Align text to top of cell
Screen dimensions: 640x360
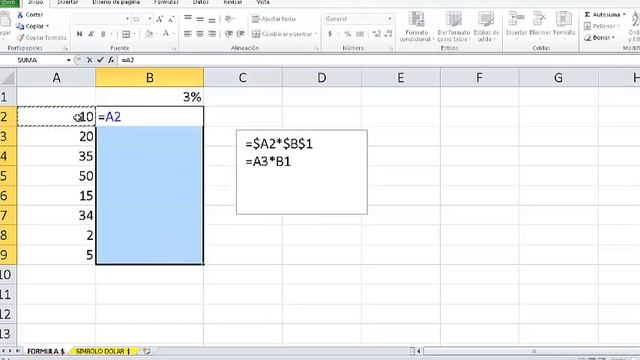[188, 18]
